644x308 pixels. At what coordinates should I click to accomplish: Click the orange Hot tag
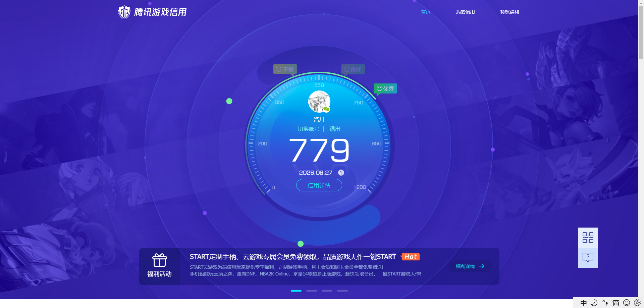[x=410, y=257]
